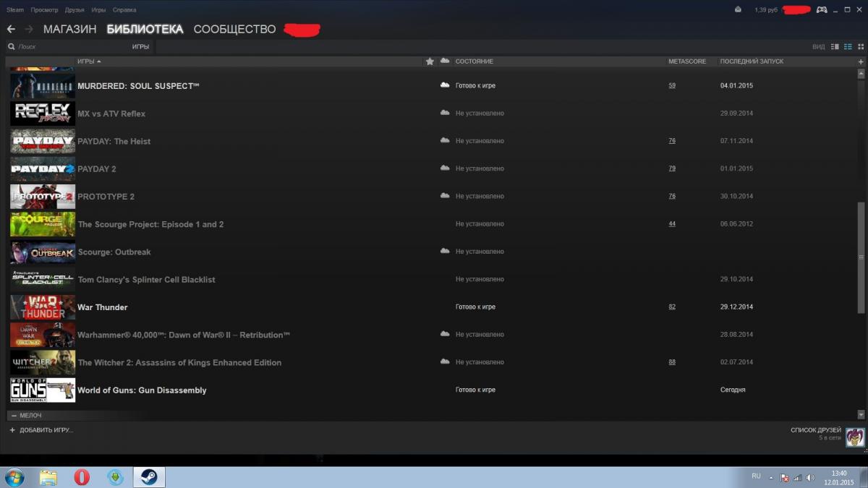Click the library scrollbar up arrow
868x488 pixels.
861,74
